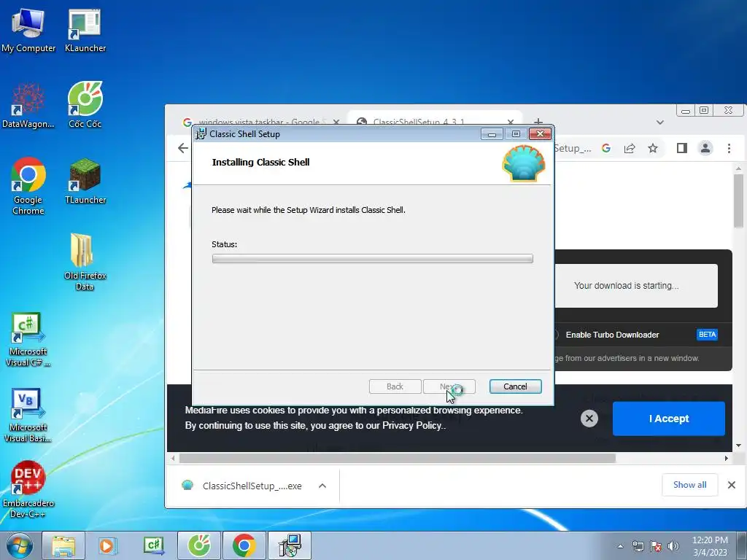Click Classic Shell Setup title icon

pyautogui.click(x=201, y=134)
